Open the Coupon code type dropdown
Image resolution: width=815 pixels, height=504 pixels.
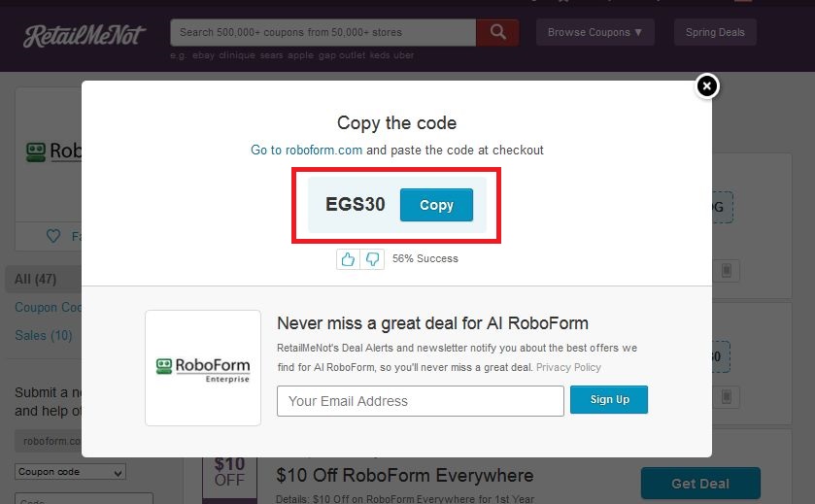[x=70, y=472]
